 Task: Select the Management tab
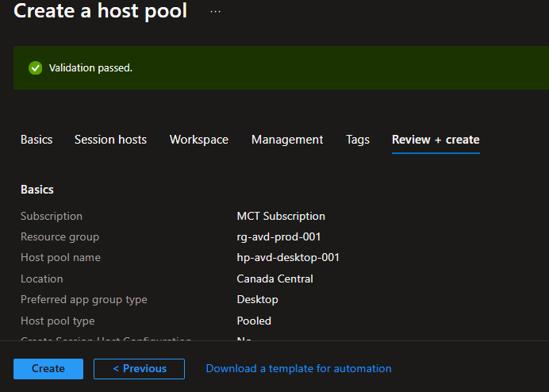tap(287, 140)
